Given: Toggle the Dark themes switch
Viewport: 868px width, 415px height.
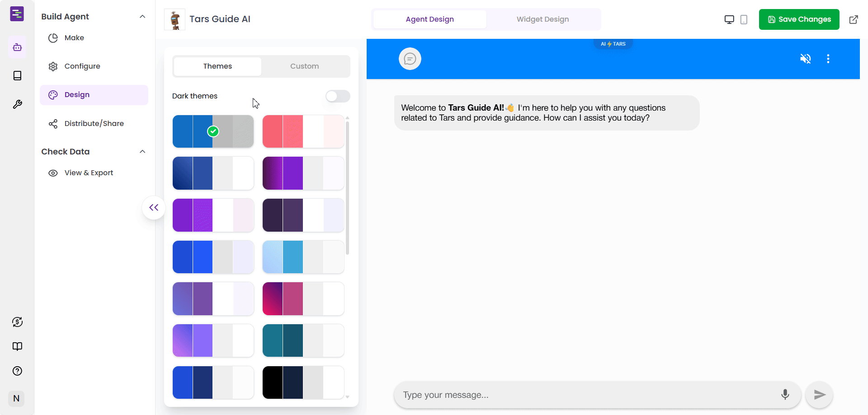Looking at the screenshot, I should pos(338,96).
